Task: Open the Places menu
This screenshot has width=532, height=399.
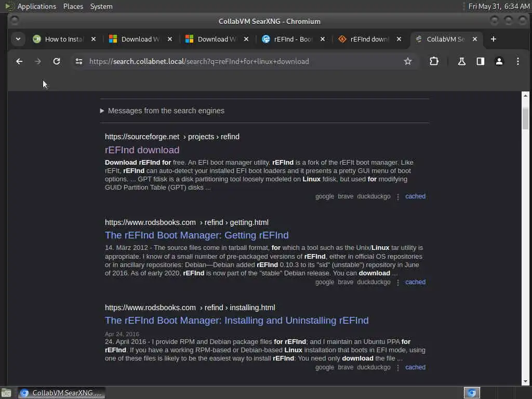Action: click(73, 6)
